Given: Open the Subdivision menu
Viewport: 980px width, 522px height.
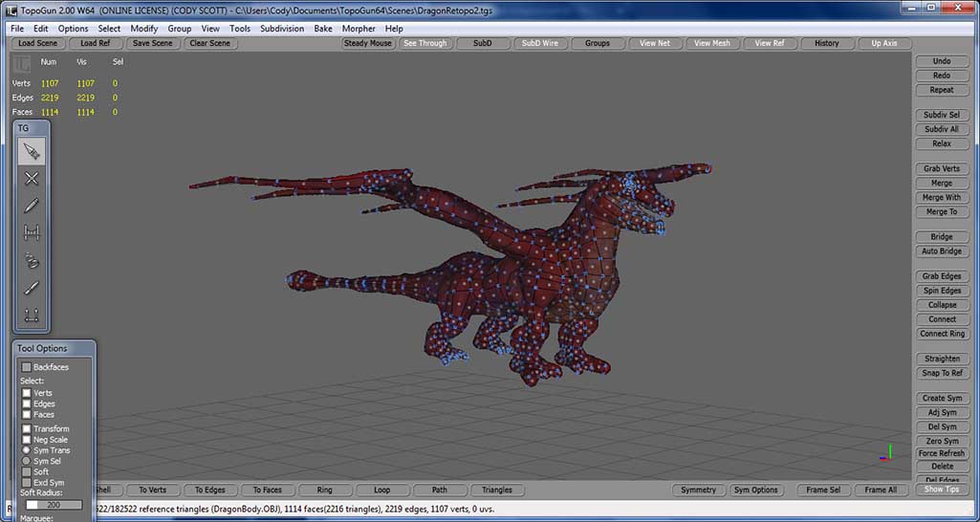Looking at the screenshot, I should [282, 29].
